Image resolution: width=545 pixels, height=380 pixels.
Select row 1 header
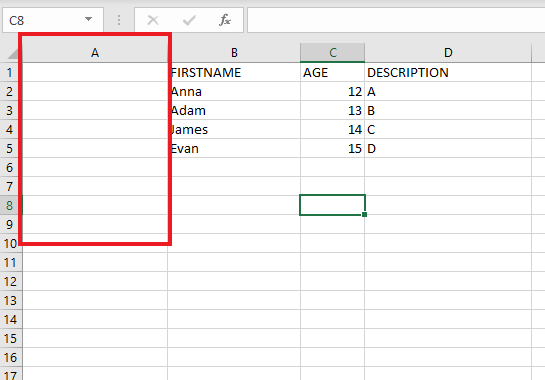[10, 72]
